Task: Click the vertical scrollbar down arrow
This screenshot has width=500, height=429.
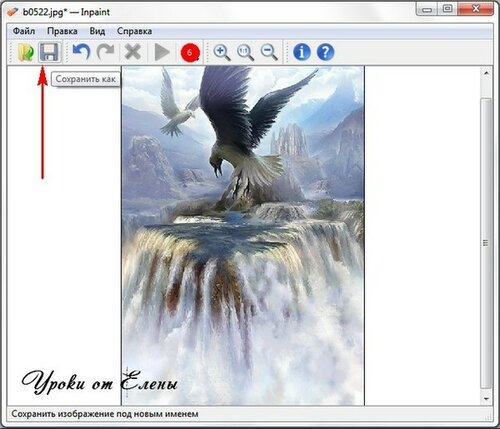Action: pyautogui.click(x=486, y=399)
